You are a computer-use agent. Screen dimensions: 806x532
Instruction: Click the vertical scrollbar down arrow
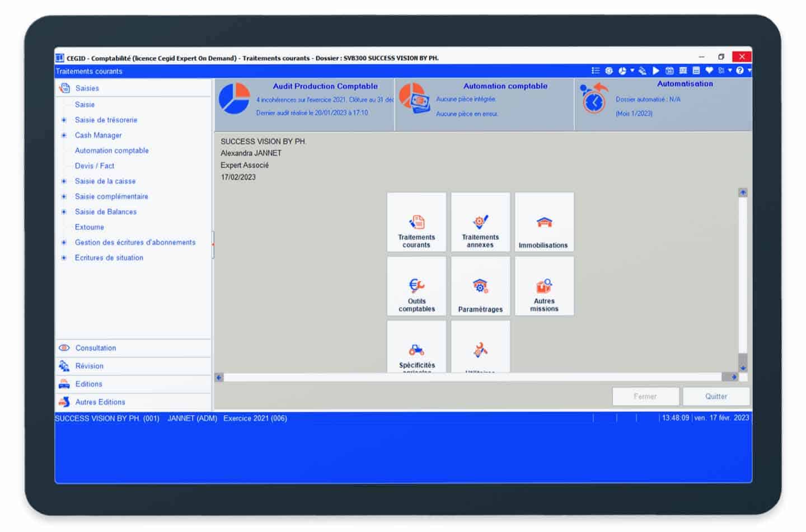(743, 368)
